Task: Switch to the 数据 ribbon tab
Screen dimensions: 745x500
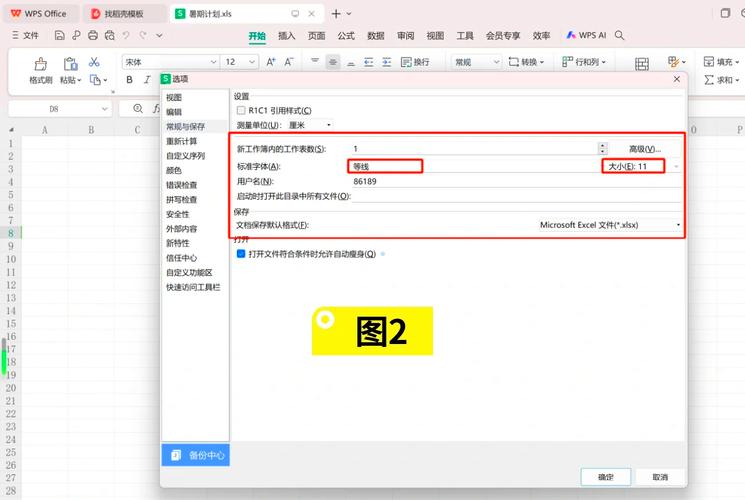Action: click(375, 36)
